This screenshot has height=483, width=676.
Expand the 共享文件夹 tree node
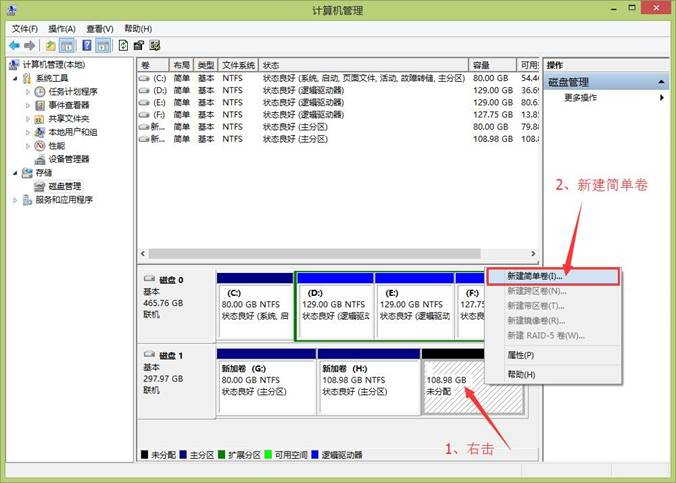coord(28,119)
